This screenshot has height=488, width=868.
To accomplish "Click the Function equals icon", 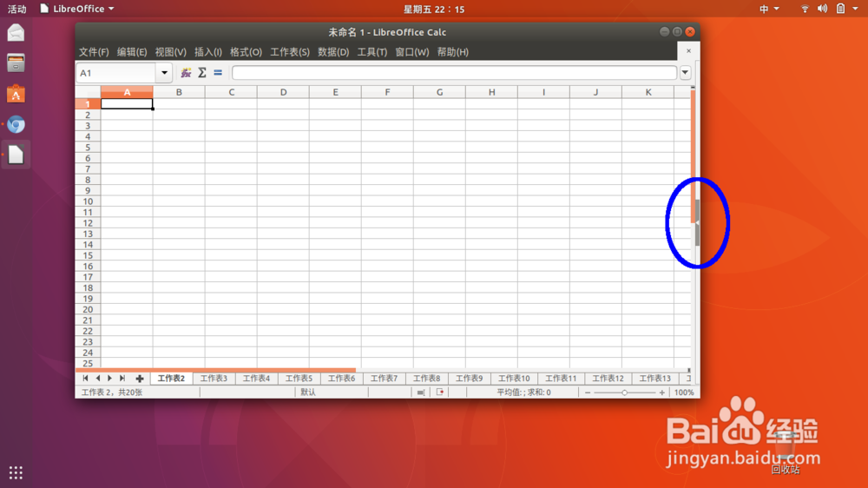I will pyautogui.click(x=218, y=73).
